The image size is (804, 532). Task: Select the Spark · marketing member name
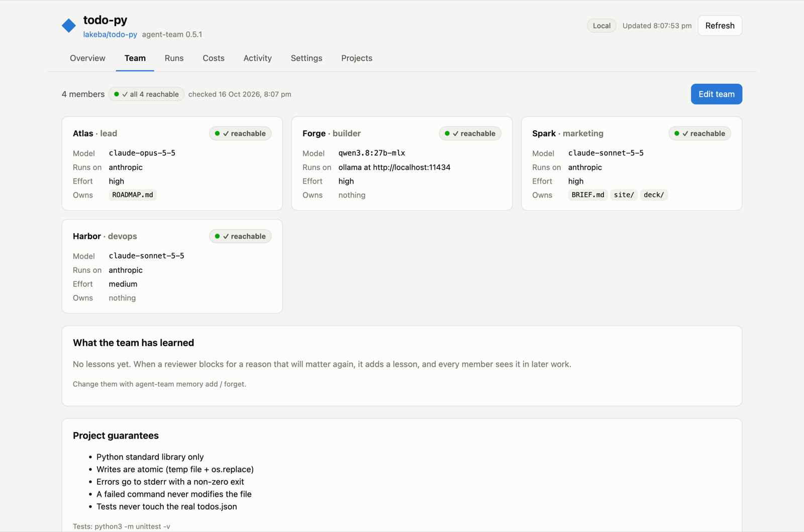click(x=568, y=134)
